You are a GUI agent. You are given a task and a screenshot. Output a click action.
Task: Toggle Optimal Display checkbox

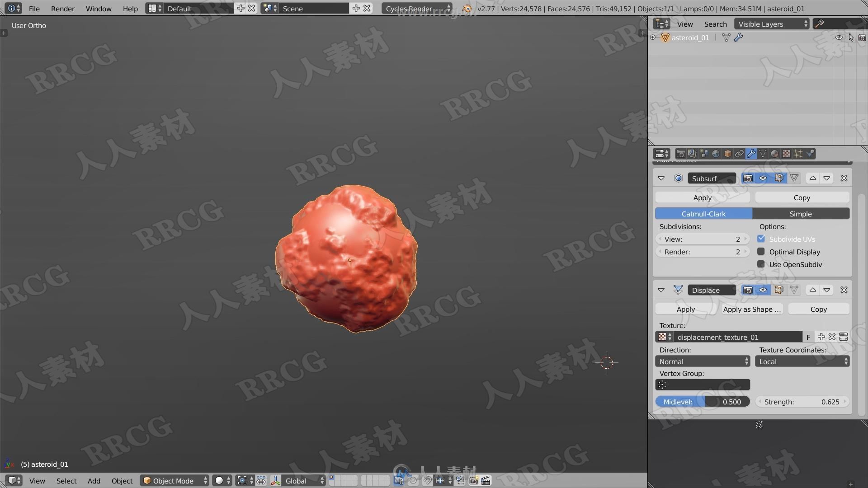tap(761, 252)
